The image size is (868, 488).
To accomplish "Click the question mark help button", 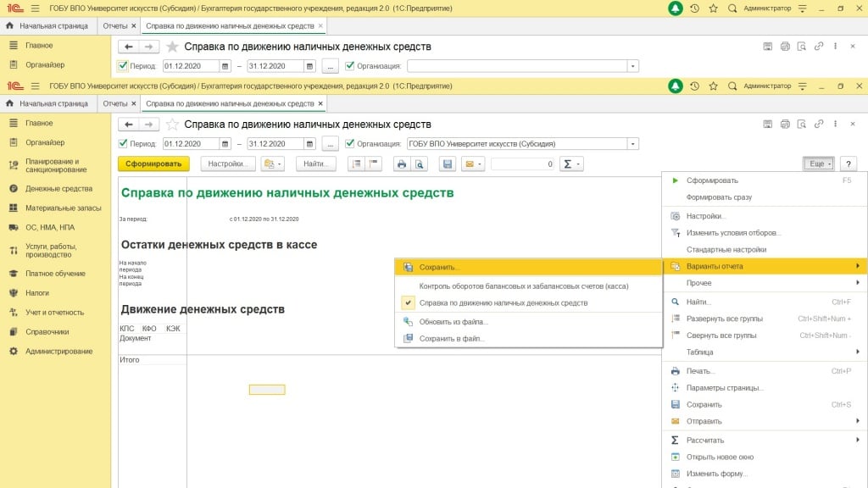I will [848, 164].
